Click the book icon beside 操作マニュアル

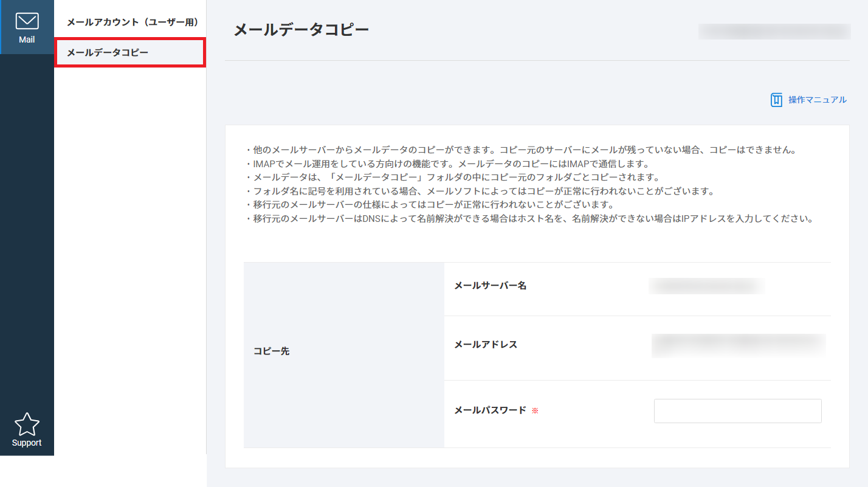click(x=776, y=100)
